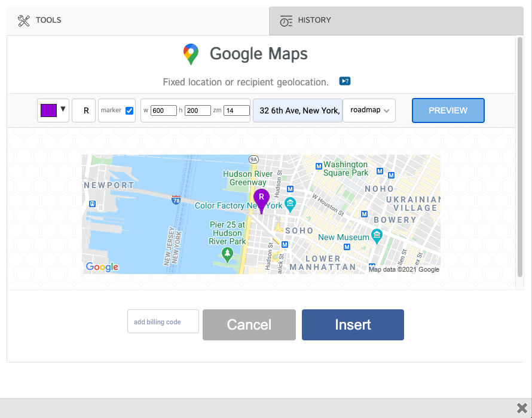This screenshot has height=418, width=532.
Task: Click the history clock icon
Action: pos(286,21)
